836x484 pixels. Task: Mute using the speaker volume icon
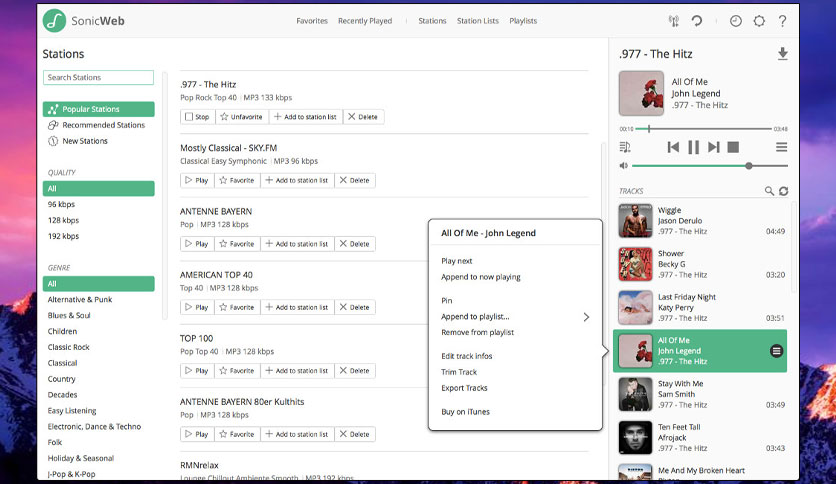click(623, 166)
